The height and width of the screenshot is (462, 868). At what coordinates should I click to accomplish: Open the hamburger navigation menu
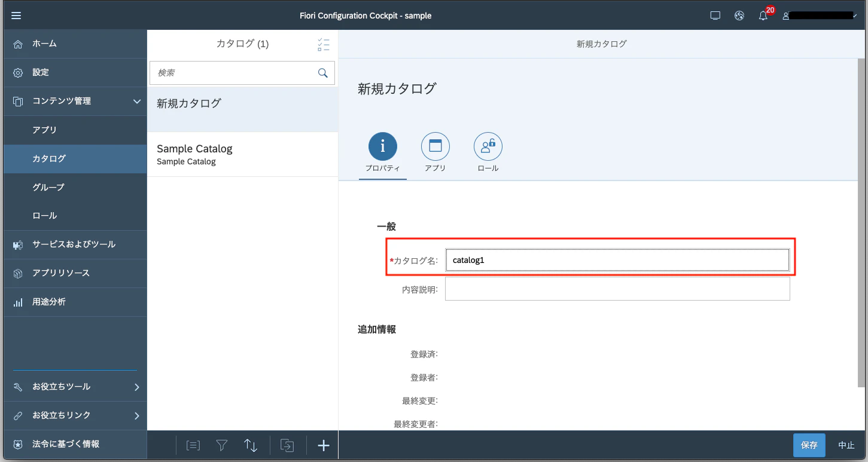coord(16,16)
